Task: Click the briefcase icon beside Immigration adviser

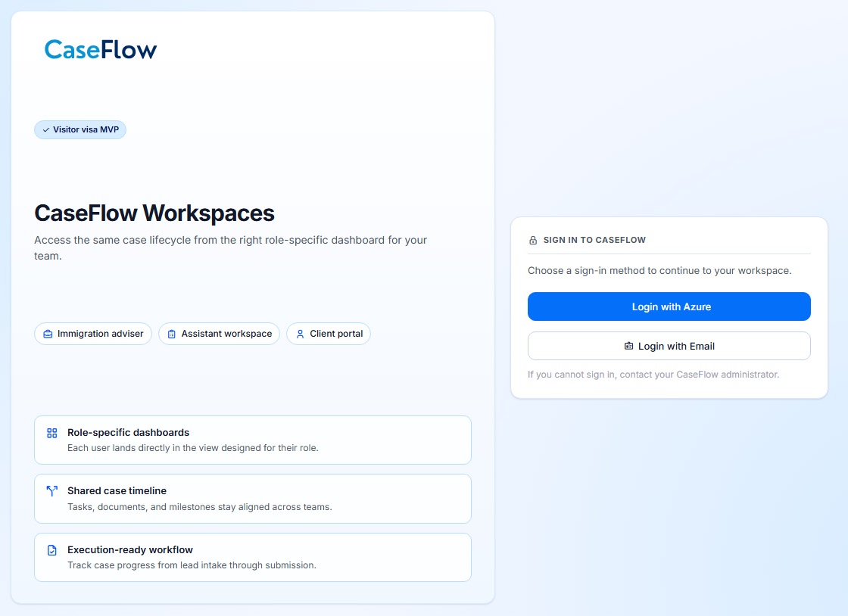Action: pos(48,334)
